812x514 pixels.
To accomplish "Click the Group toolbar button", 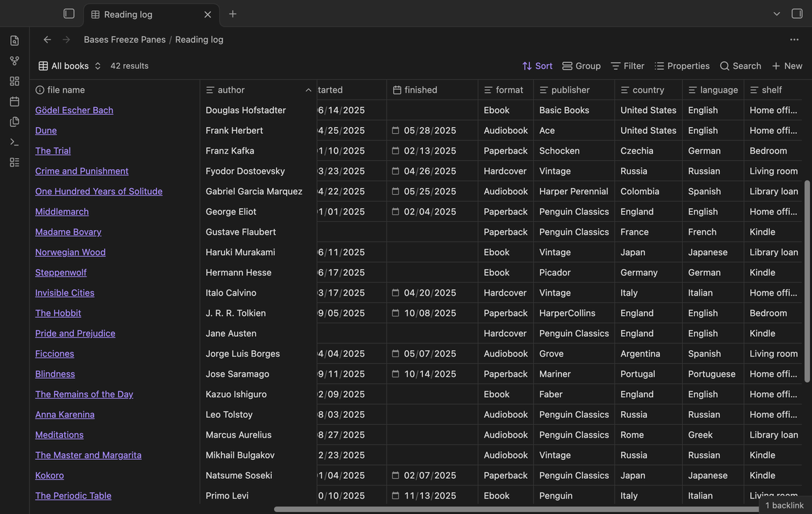I will 581,66.
